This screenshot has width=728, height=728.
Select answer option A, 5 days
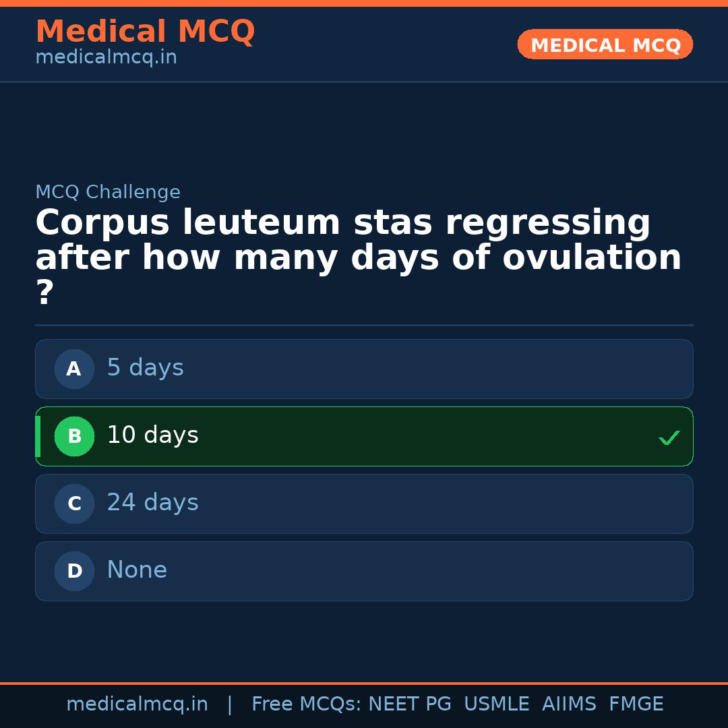(364, 369)
